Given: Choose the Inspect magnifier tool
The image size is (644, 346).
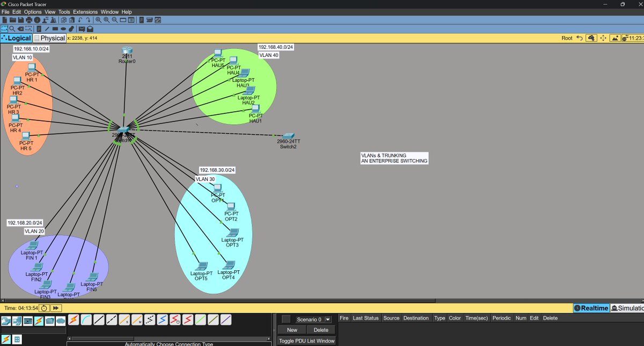Looking at the screenshot, I should pyautogui.click(x=12, y=28).
